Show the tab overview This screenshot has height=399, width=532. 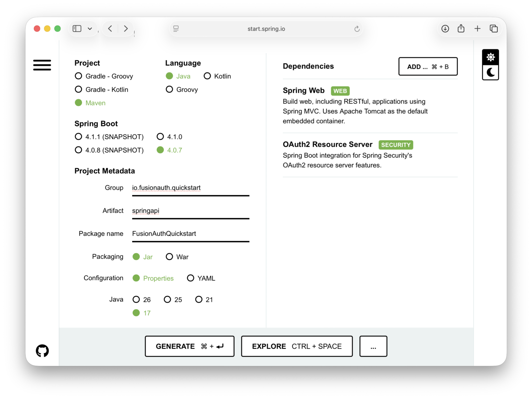point(494,29)
